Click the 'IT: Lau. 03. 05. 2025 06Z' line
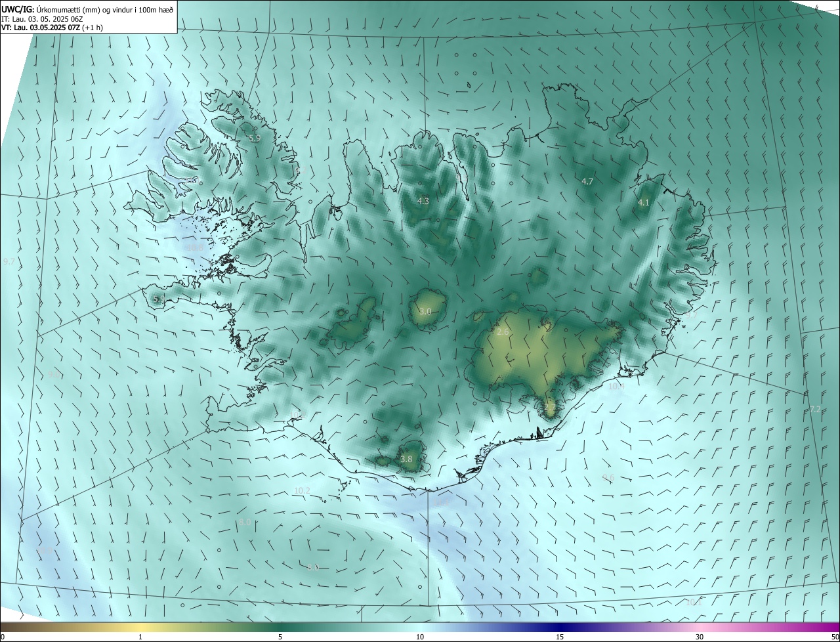The height and width of the screenshot is (642, 840). [42, 18]
